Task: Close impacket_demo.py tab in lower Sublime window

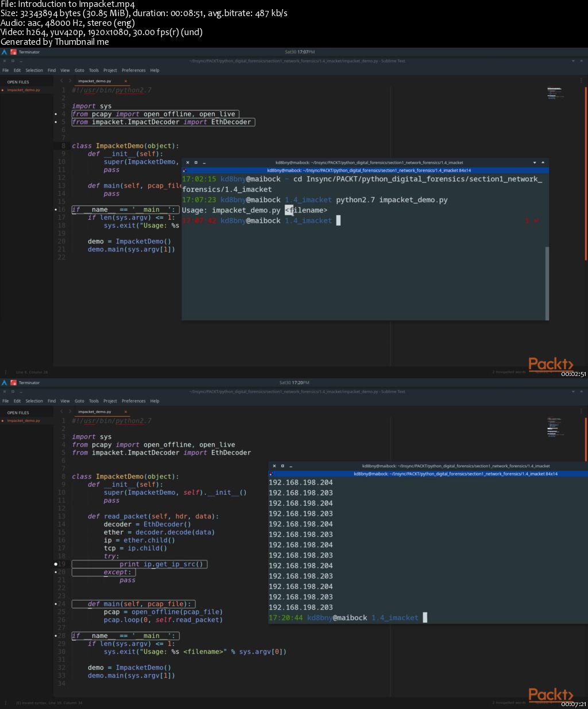Action: (126, 412)
